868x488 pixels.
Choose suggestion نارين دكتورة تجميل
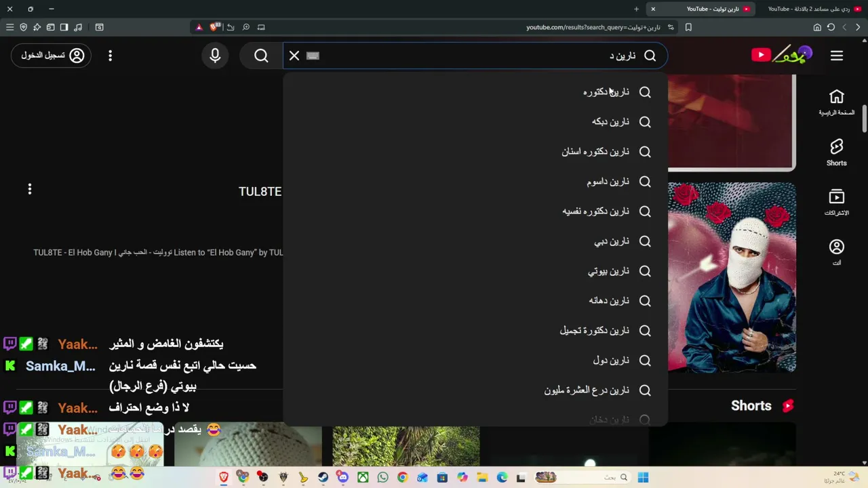click(x=475, y=331)
